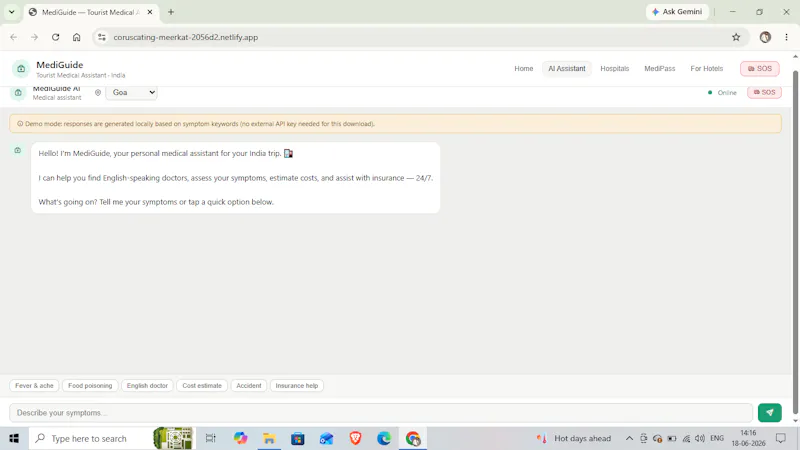Click the taskbar search box
Screen dimensions: 800x450
tap(112, 438)
